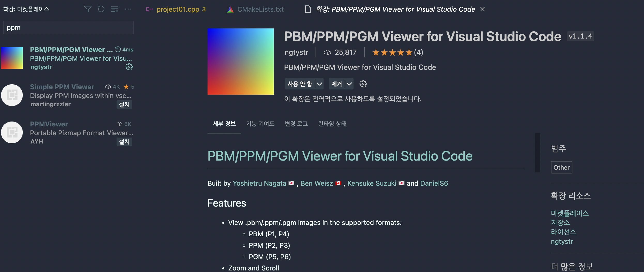The height and width of the screenshot is (272, 644).
Task: Open Ben Weisz link
Action: pyautogui.click(x=317, y=183)
